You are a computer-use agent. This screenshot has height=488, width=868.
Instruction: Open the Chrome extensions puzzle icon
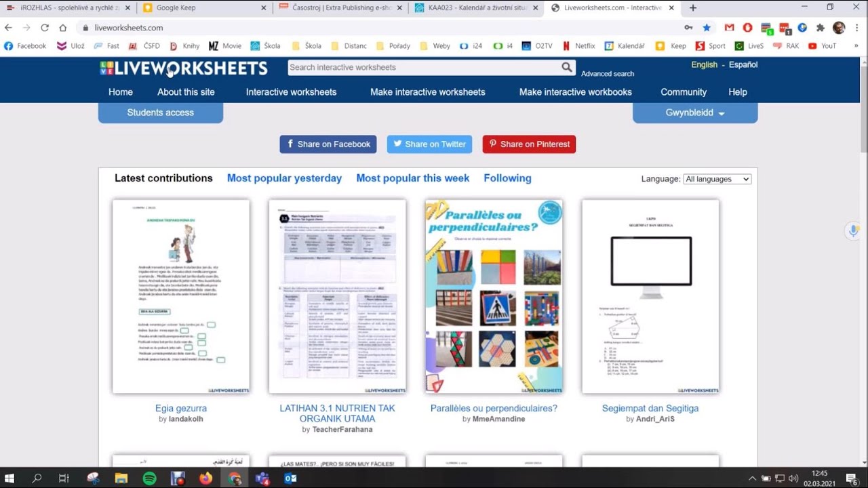click(821, 28)
